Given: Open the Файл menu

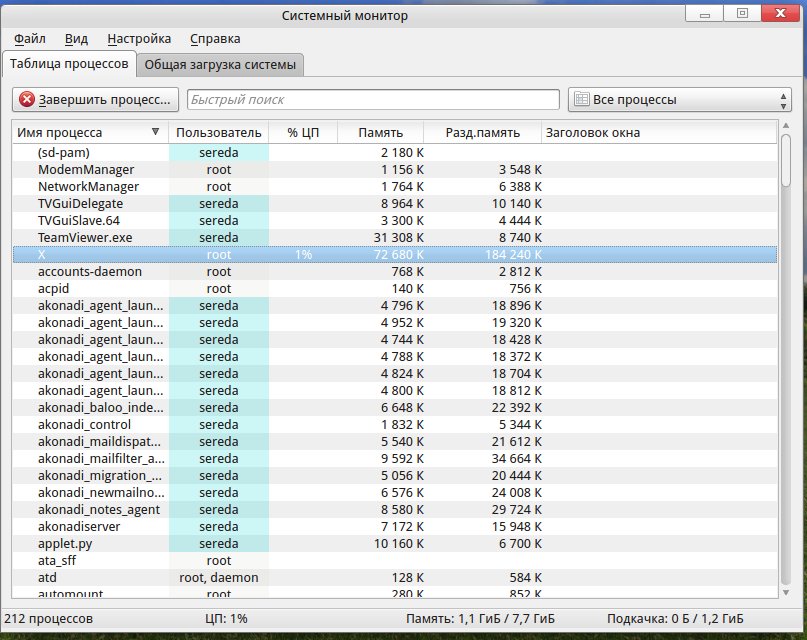Looking at the screenshot, I should coord(30,39).
